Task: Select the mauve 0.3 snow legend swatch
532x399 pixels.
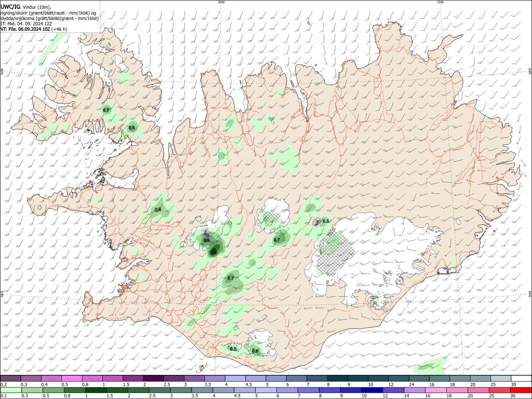Action: (x=31, y=378)
